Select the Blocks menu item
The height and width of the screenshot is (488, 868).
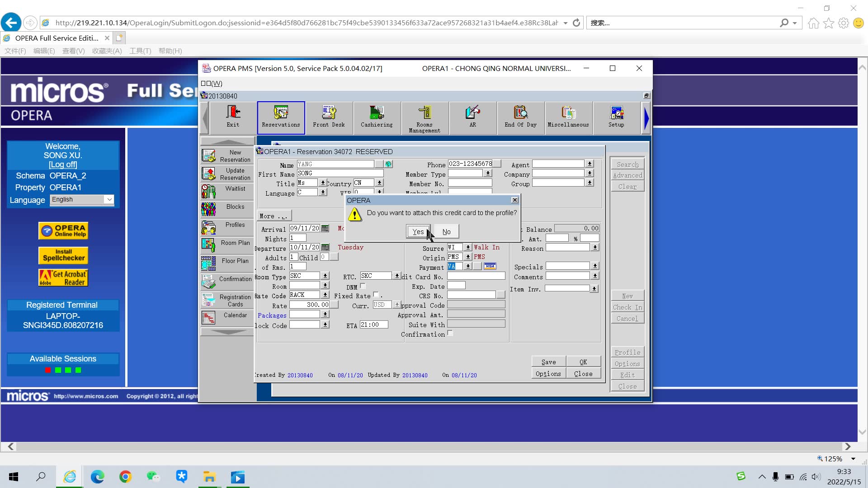tap(227, 207)
